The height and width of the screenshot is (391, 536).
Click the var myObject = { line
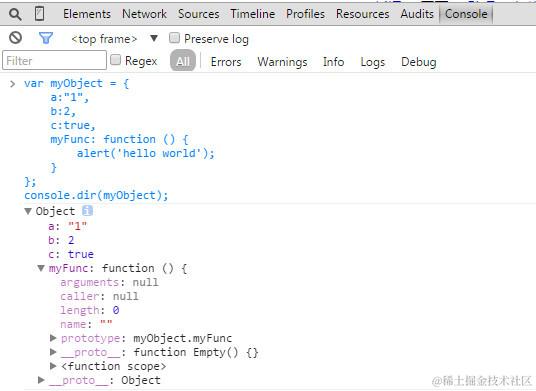77,83
